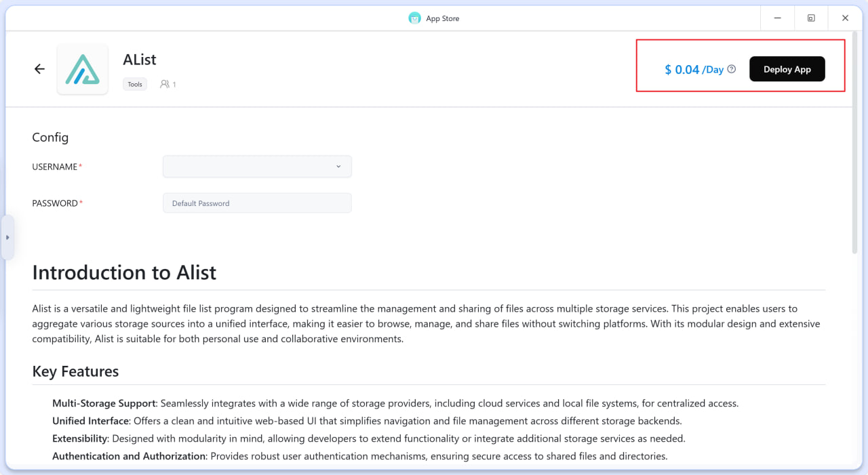Click the user count people icon

click(165, 85)
